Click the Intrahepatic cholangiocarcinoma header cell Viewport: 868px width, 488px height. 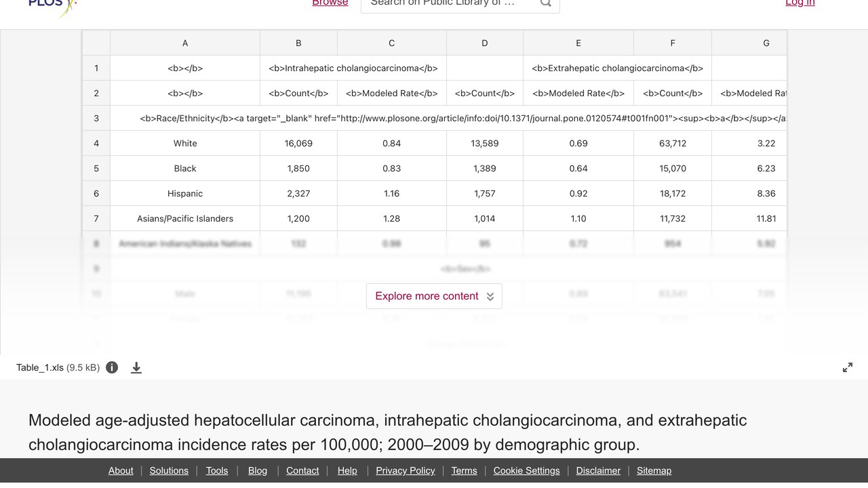coord(353,68)
